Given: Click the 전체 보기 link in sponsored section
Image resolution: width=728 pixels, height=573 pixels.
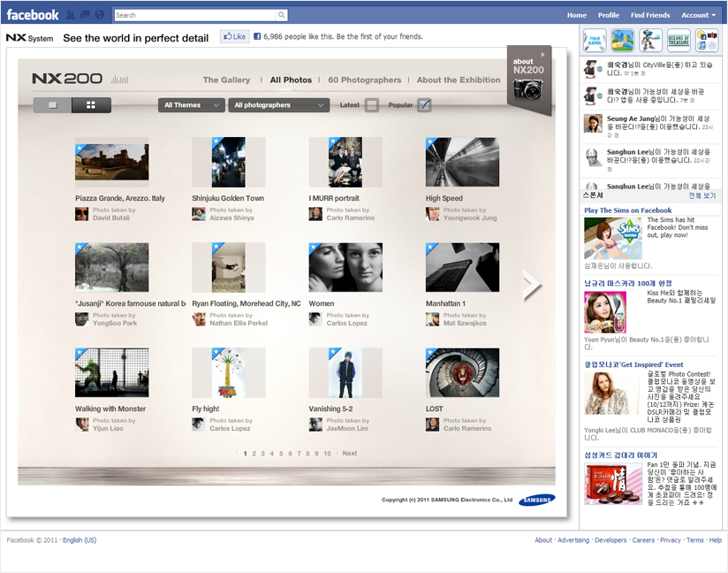Looking at the screenshot, I should [702, 195].
